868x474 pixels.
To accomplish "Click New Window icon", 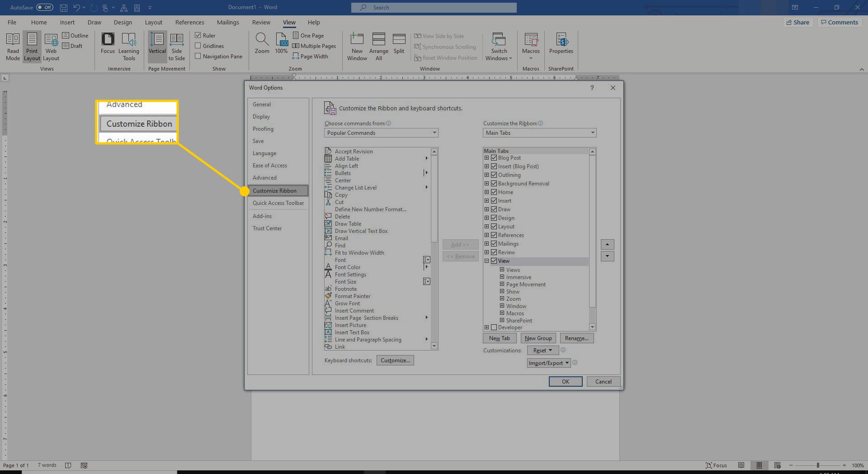I will (357, 47).
